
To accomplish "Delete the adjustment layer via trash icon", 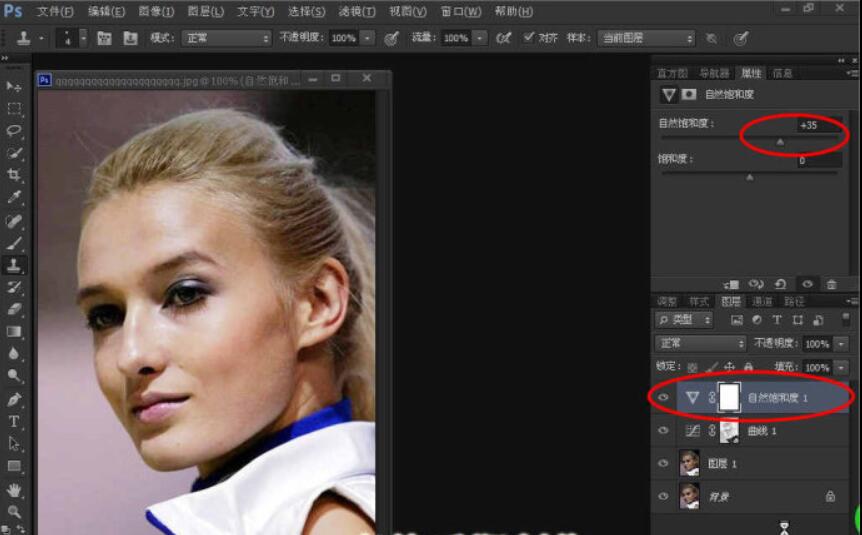I will coord(831,284).
